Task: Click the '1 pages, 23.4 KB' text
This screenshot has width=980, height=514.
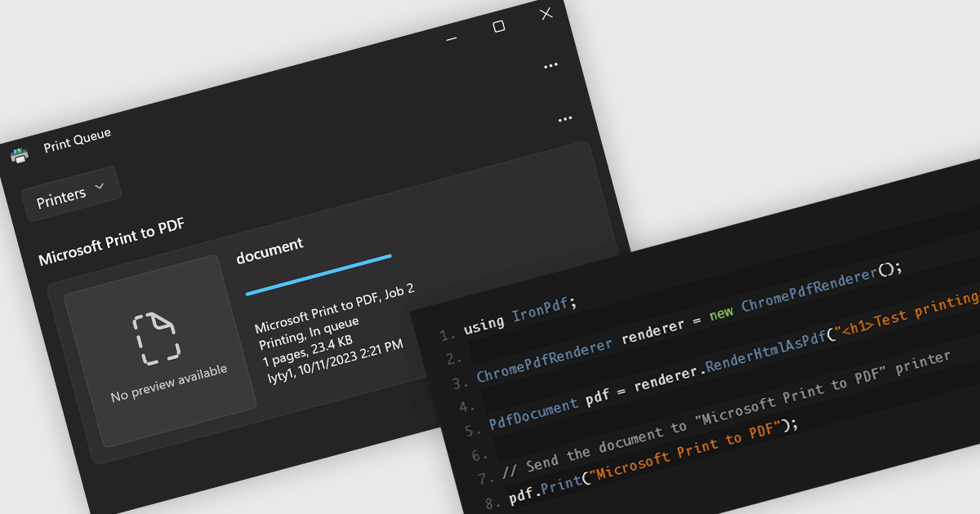Action: coord(307,349)
